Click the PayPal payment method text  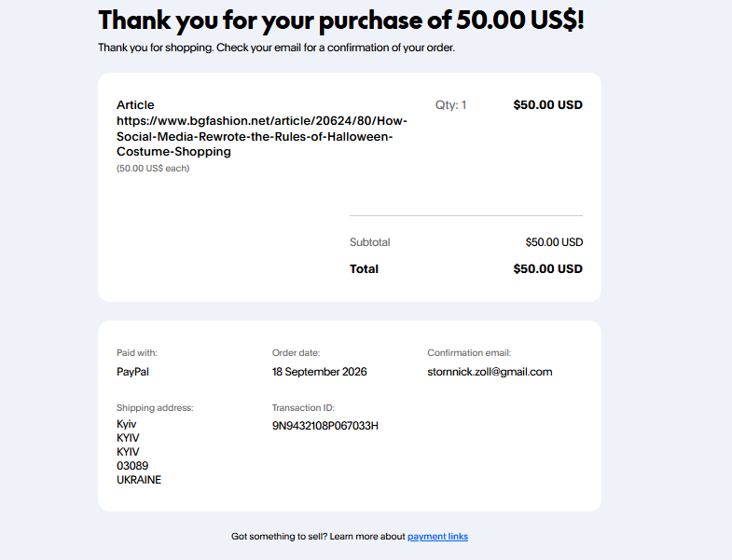point(132,372)
